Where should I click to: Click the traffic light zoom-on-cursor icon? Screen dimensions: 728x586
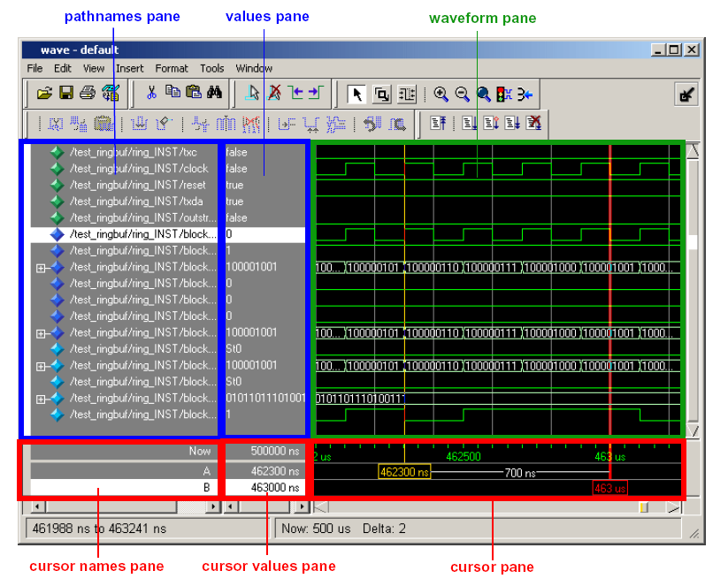tap(503, 95)
